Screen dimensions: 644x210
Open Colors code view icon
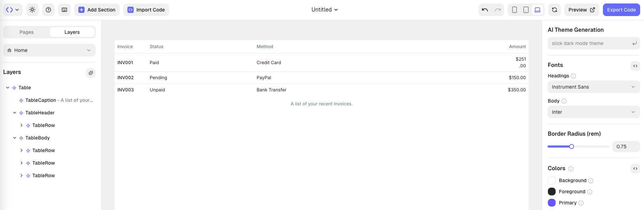tap(635, 168)
